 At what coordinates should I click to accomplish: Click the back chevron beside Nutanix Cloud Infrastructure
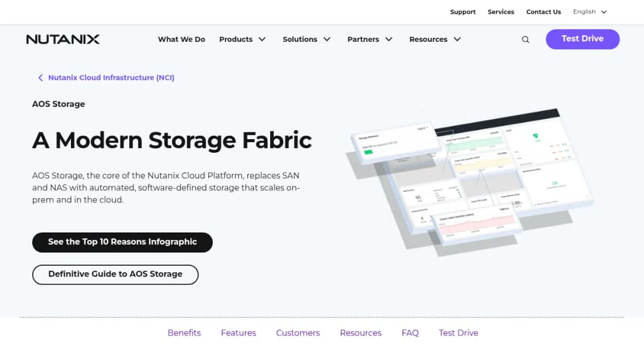41,78
